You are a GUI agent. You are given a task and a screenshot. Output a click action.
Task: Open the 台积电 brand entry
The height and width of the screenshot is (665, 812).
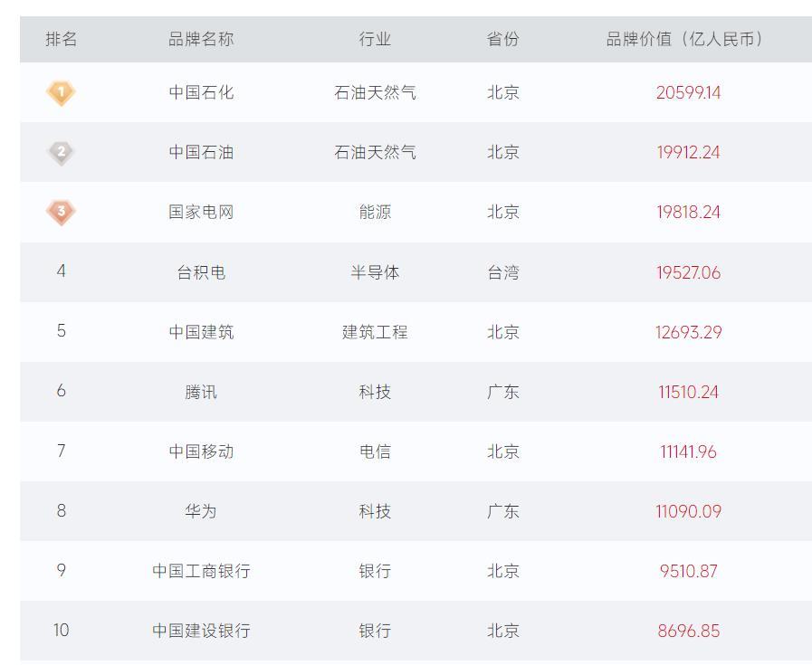click(201, 272)
